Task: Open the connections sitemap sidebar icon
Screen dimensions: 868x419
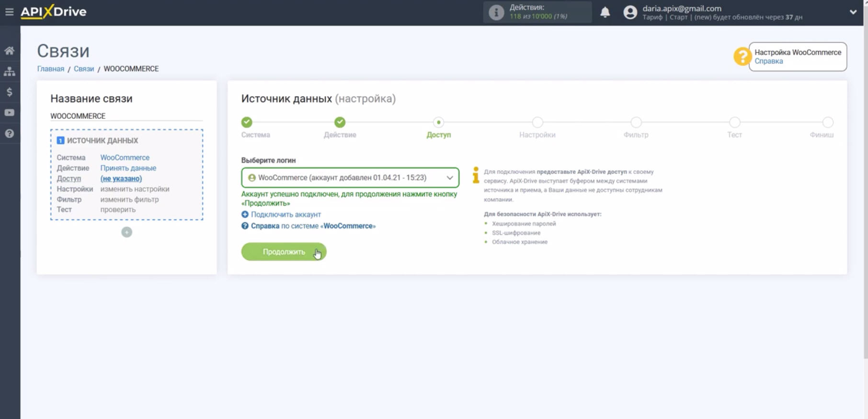Action: pos(10,71)
